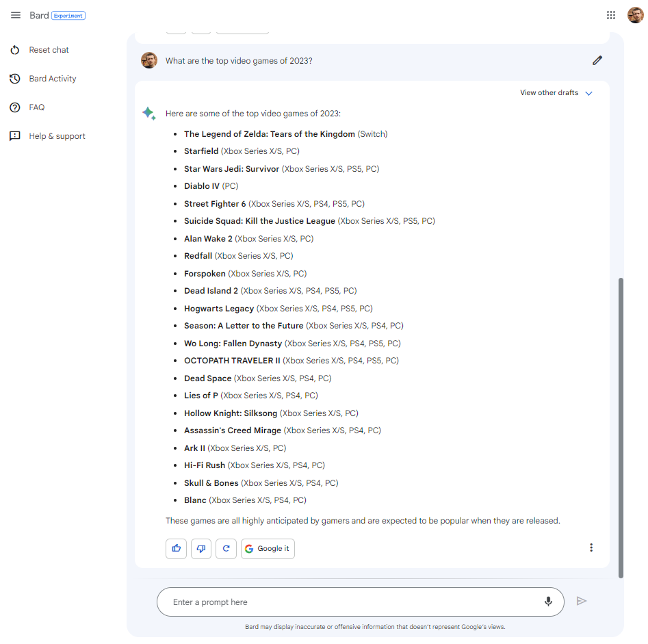Focus the Enter a prompt here field
The height and width of the screenshot is (644, 648).
click(349, 602)
